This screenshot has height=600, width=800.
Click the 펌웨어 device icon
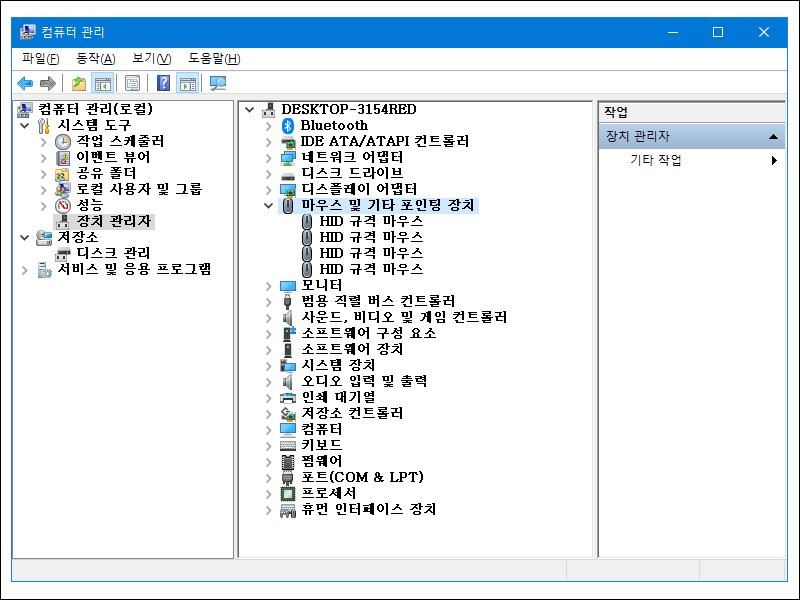pos(288,461)
